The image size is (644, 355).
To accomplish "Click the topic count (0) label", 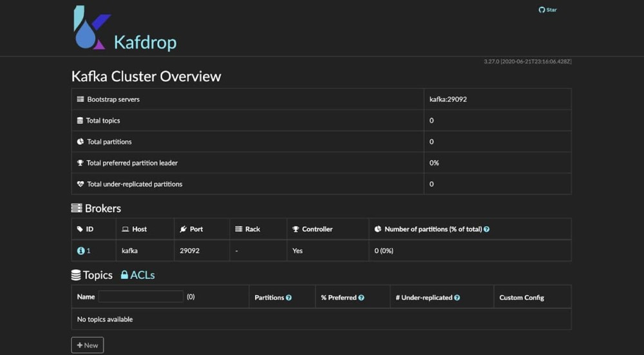I will (x=191, y=296).
